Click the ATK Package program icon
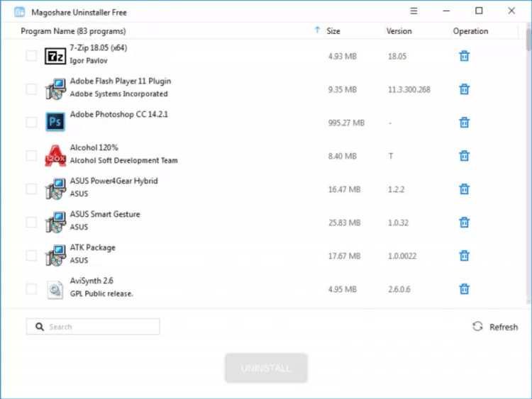 point(55,256)
